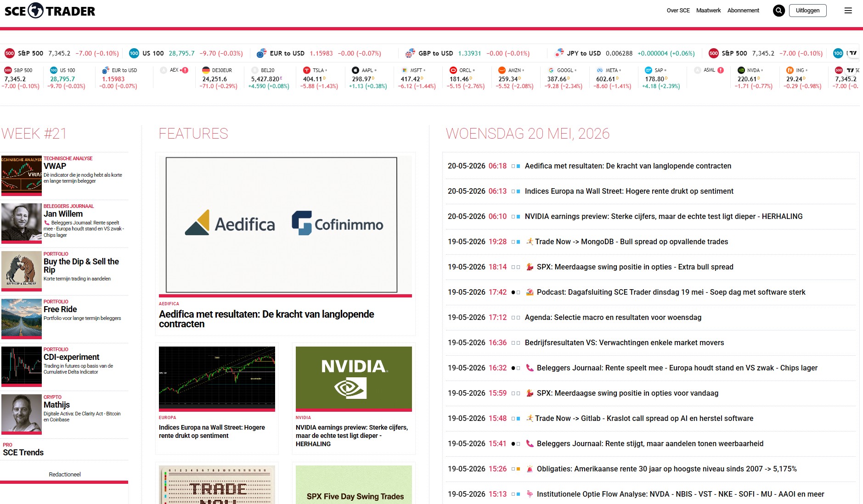The image size is (863, 504).
Task: Click the ASML red warning icon
Action: (x=721, y=70)
